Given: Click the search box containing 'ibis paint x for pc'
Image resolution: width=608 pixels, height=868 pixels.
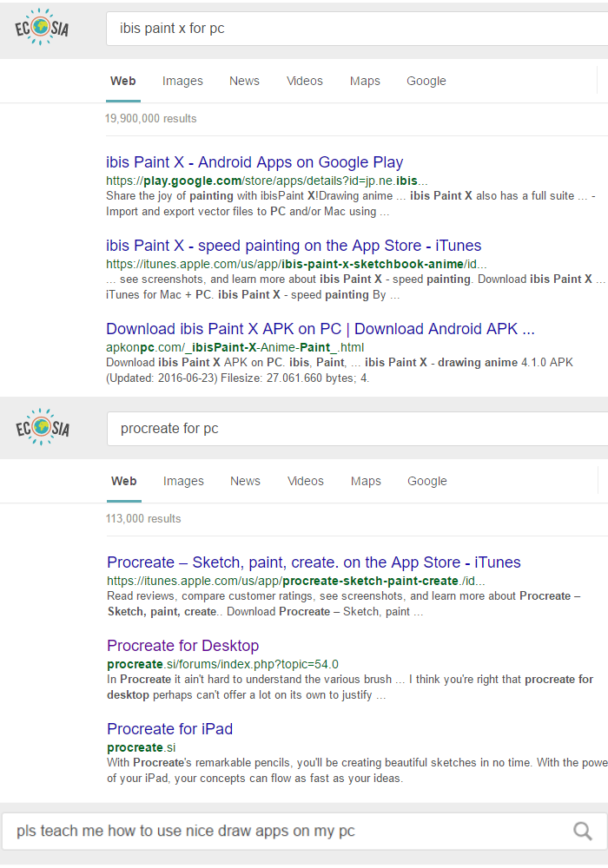Looking at the screenshot, I should tap(347, 29).
